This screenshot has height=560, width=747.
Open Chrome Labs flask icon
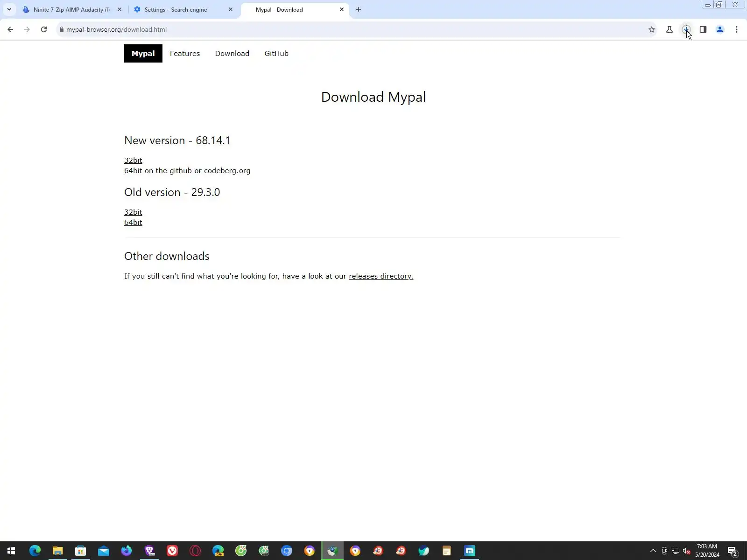pyautogui.click(x=669, y=29)
